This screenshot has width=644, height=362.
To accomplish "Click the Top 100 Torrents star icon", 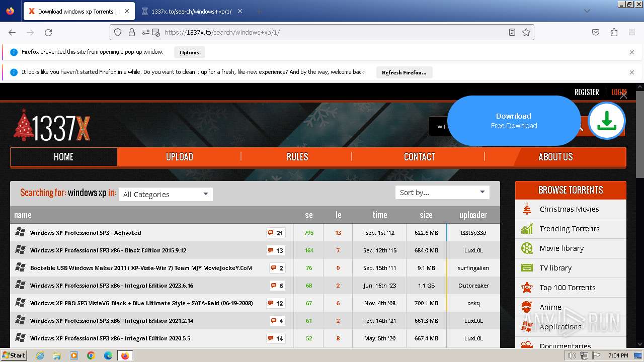I will (x=527, y=288).
